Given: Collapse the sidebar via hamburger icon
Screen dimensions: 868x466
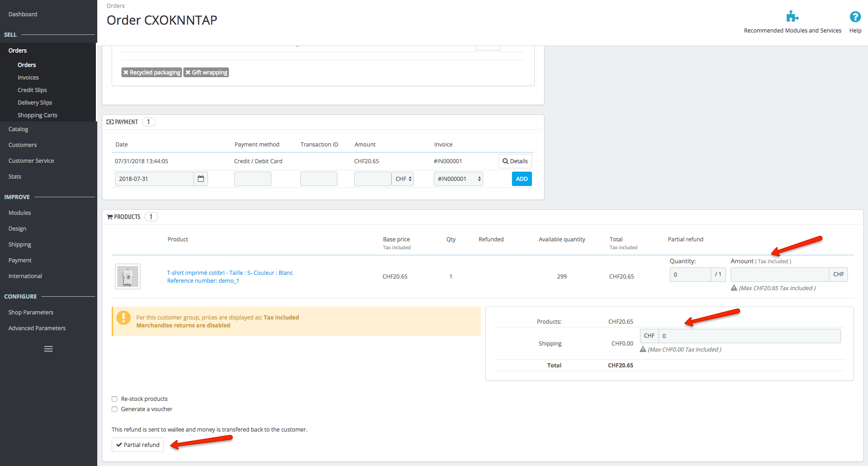Looking at the screenshot, I should pos(48,348).
